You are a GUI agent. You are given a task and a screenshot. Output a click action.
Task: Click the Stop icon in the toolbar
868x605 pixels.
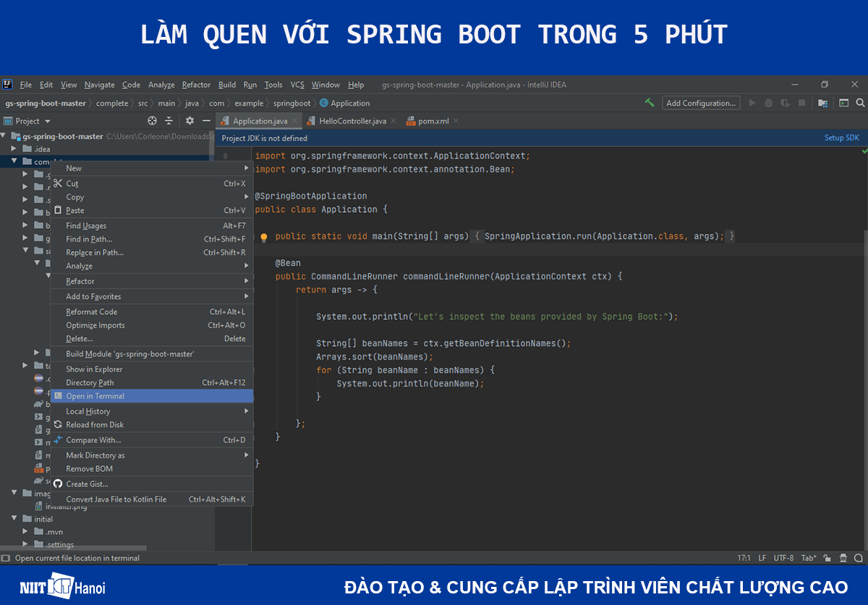(801, 103)
